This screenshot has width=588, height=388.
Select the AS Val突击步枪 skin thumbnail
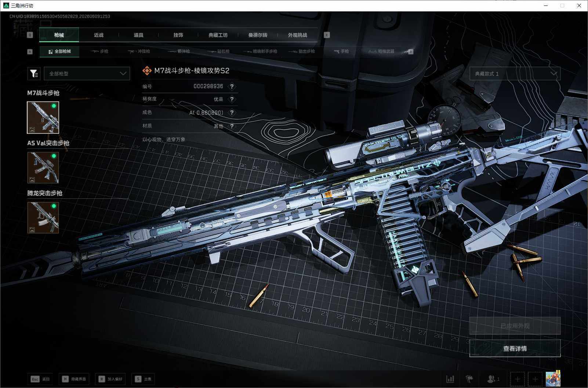pyautogui.click(x=43, y=168)
